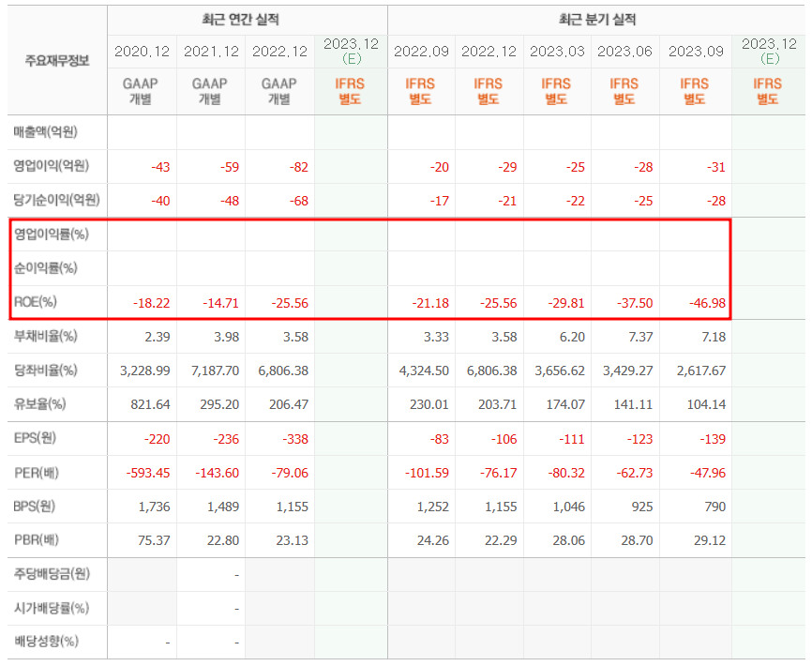
Task: Click PBR value 29.12
Action: [x=710, y=541]
